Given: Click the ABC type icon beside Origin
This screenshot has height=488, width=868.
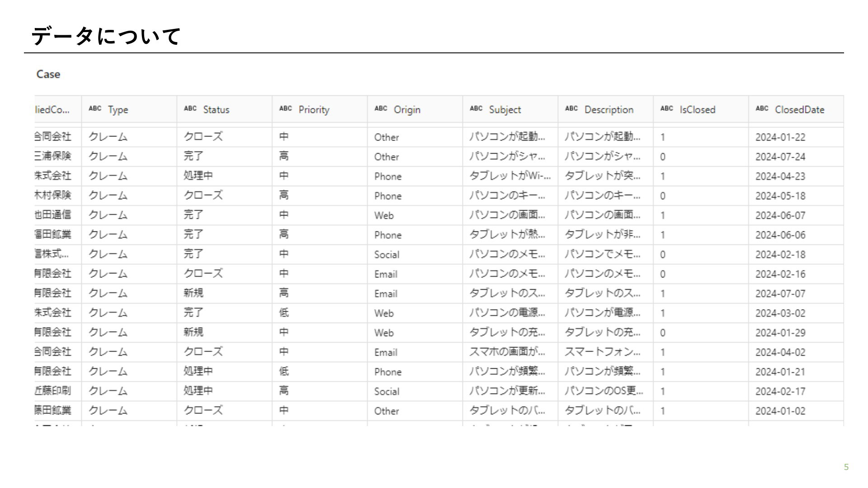Looking at the screenshot, I should (381, 108).
